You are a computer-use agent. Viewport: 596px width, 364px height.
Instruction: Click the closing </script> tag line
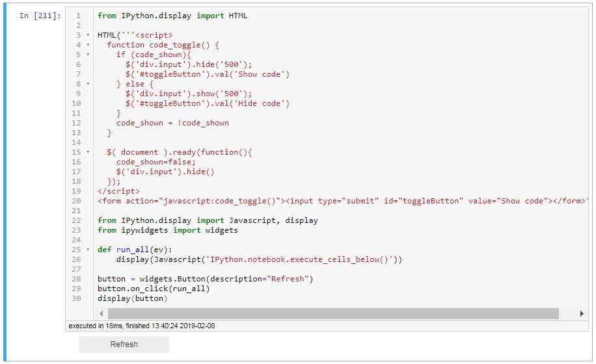(x=118, y=191)
